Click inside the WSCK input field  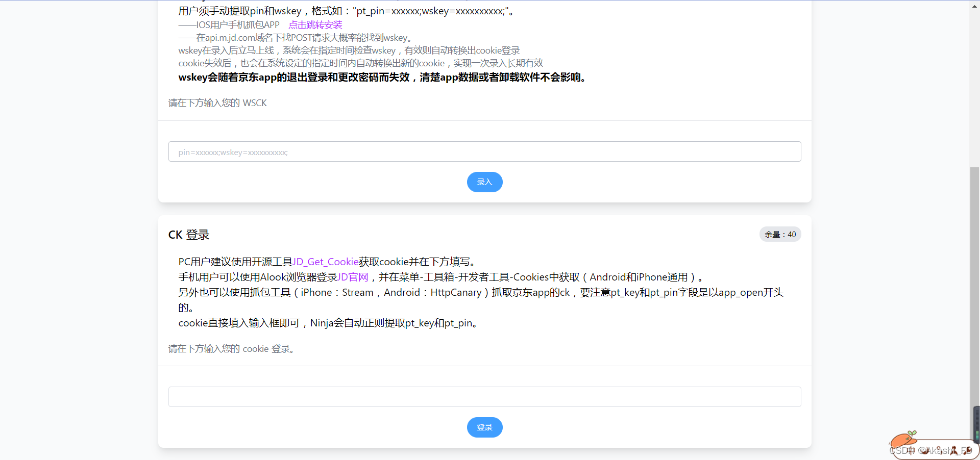coord(484,151)
